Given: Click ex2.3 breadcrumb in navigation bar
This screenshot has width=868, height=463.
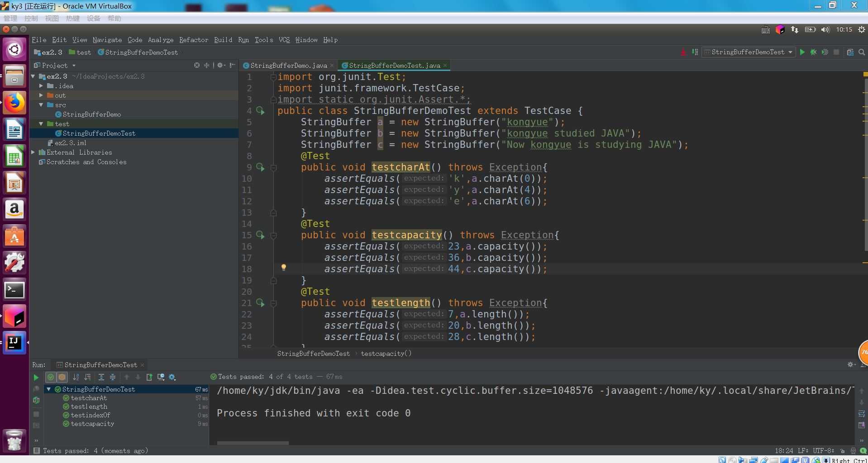Looking at the screenshot, I should 48,52.
